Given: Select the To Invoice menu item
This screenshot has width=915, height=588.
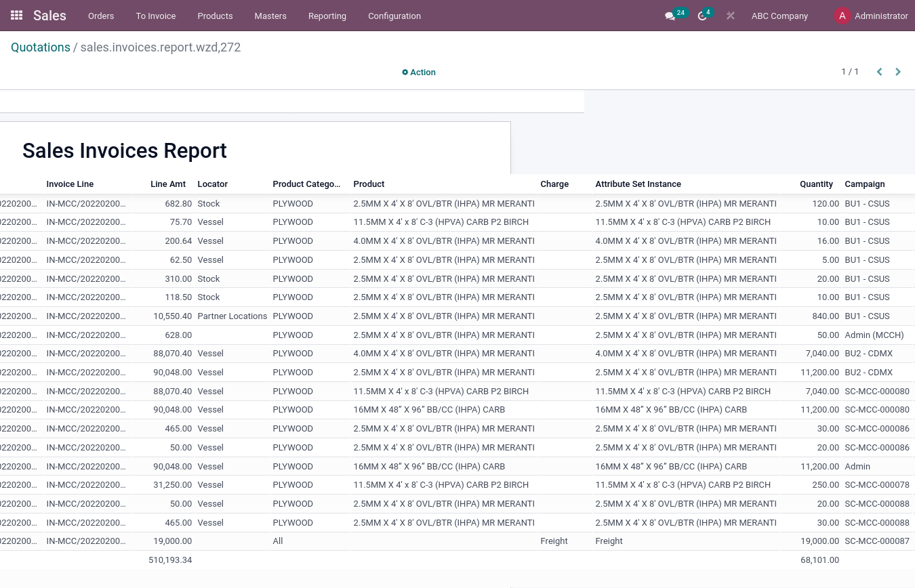Looking at the screenshot, I should click(x=155, y=16).
